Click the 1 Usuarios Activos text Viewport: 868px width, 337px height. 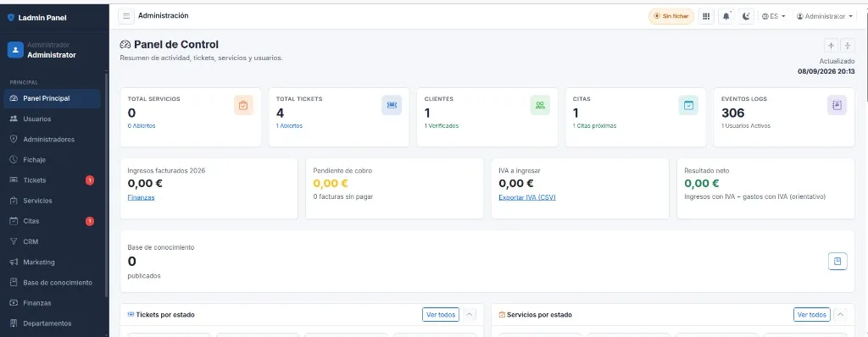pos(746,126)
